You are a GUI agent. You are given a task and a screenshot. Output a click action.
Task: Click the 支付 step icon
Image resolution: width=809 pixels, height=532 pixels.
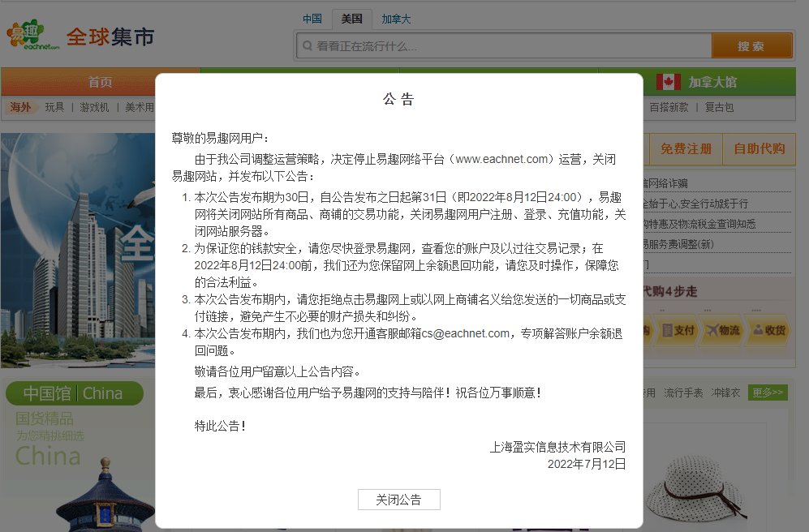678,330
